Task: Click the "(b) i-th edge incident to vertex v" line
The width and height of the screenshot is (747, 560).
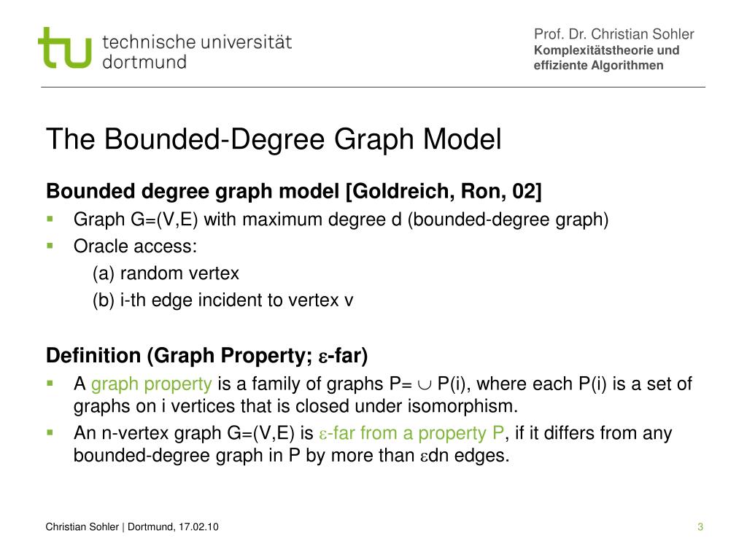Action: coord(222,300)
